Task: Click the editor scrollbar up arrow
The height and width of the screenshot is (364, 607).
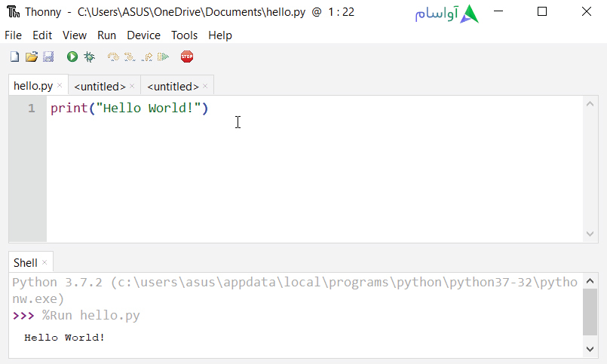Action: pyautogui.click(x=590, y=104)
